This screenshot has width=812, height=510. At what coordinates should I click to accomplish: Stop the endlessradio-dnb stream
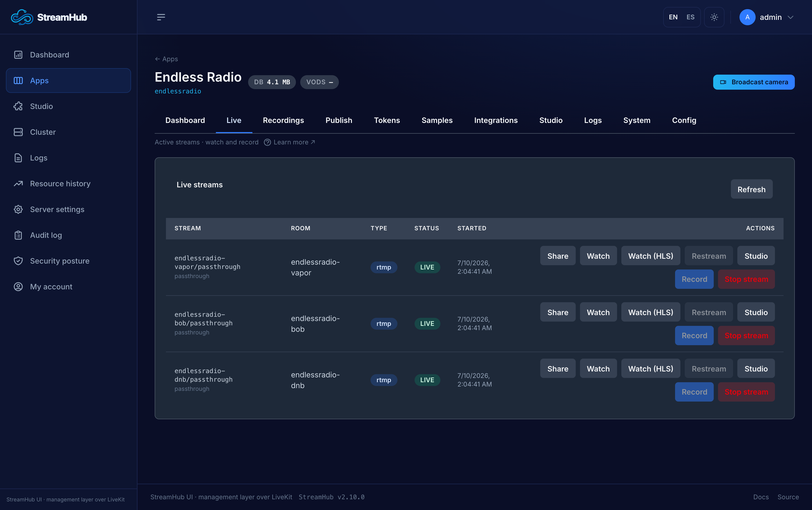pos(746,392)
